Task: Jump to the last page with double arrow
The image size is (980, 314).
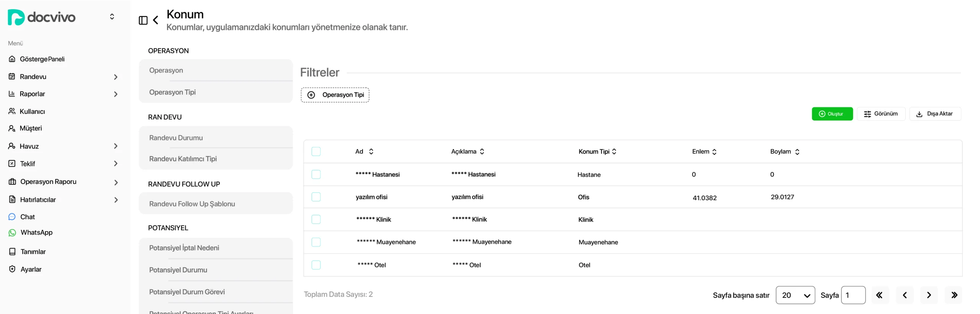Action: [954, 295]
